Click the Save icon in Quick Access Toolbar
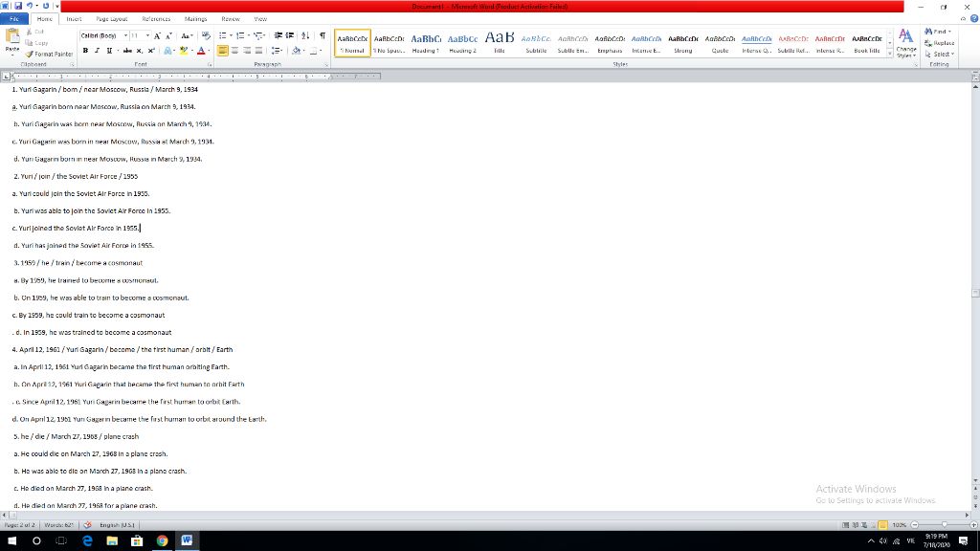The height and width of the screenshot is (551, 980). [18, 6]
